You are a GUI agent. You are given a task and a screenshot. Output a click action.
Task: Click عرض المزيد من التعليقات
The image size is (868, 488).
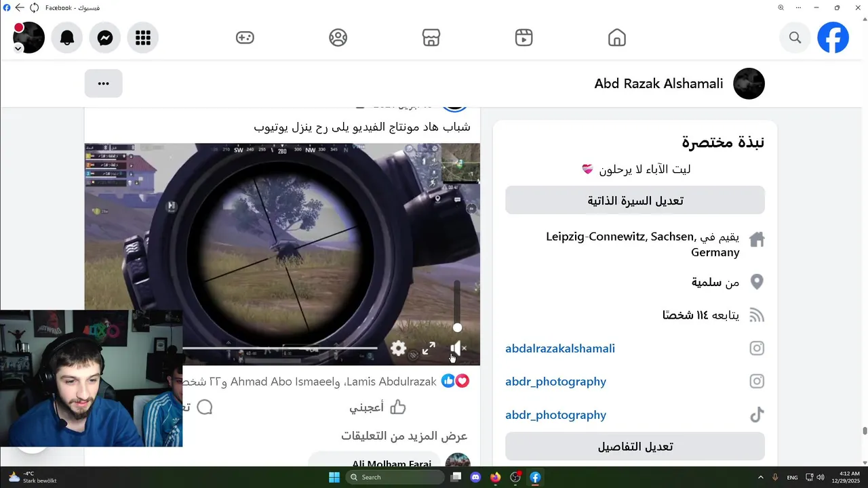click(404, 436)
